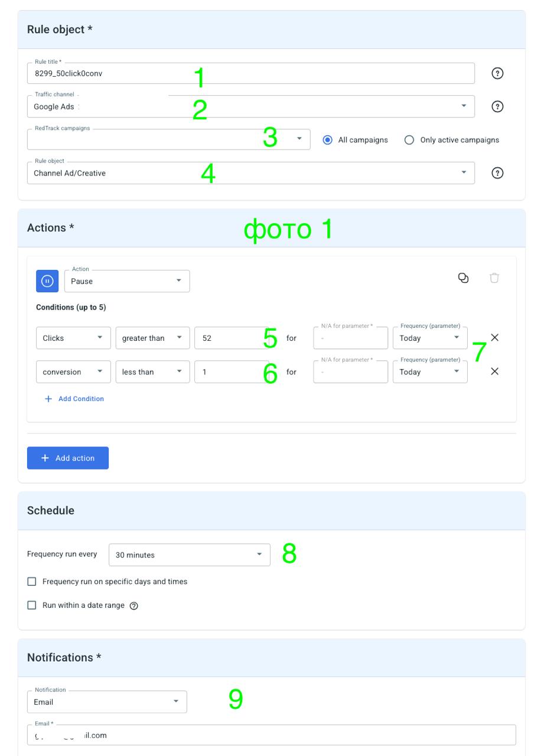The height and width of the screenshot is (756, 541).
Task: Click the trash icon to delete action
Action: point(494,278)
